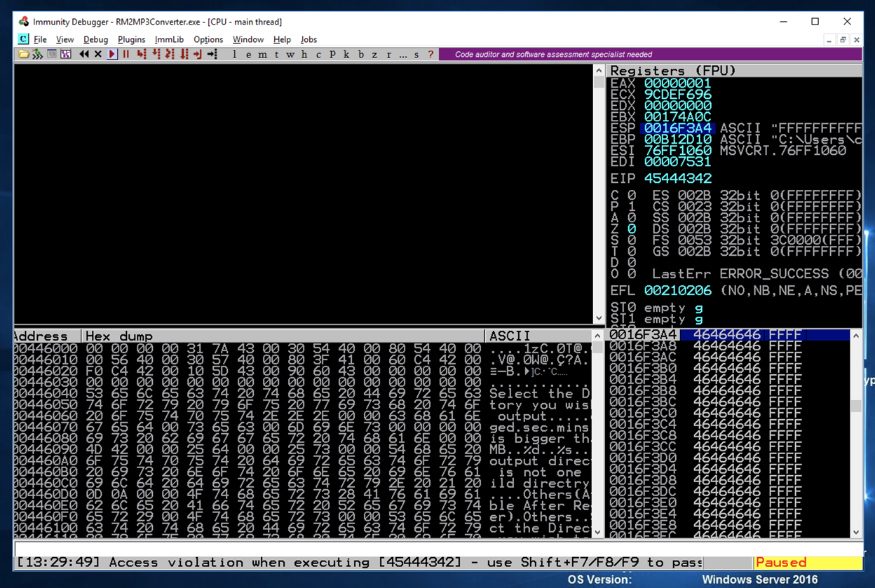
Task: Click the fourth red step arrow icon after Pause
Action: [184, 54]
